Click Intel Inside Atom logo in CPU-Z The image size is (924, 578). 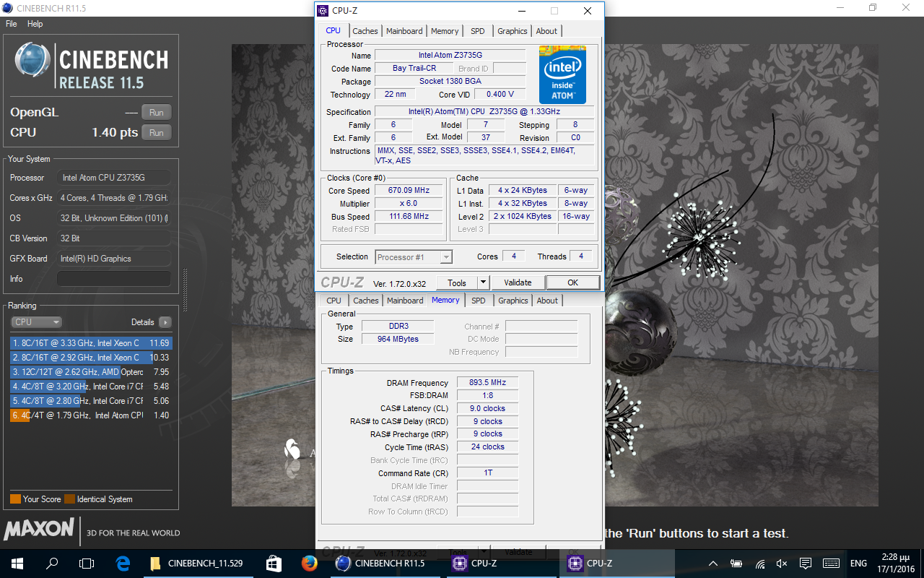pos(562,75)
